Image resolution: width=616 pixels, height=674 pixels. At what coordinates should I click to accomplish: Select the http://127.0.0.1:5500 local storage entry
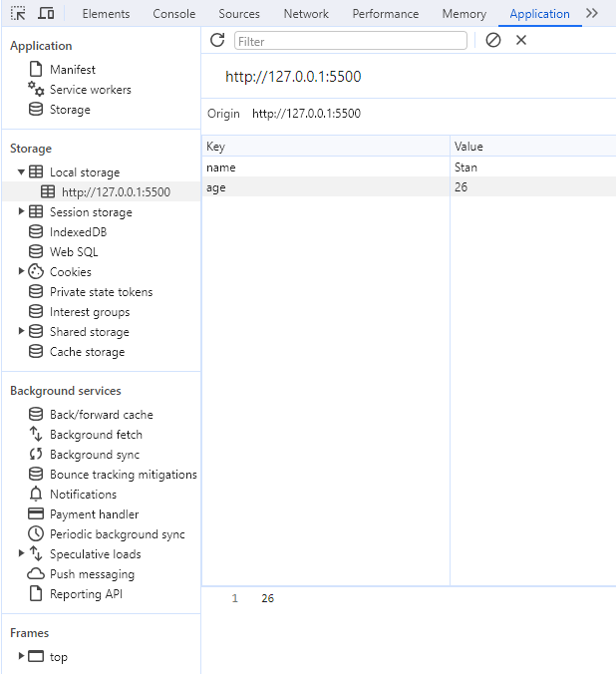click(102, 191)
